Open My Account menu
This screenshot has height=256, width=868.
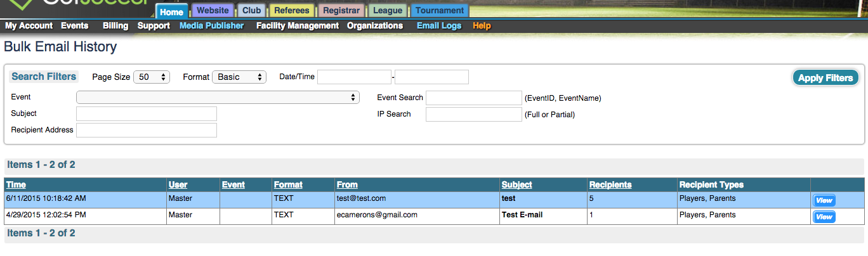coord(29,26)
